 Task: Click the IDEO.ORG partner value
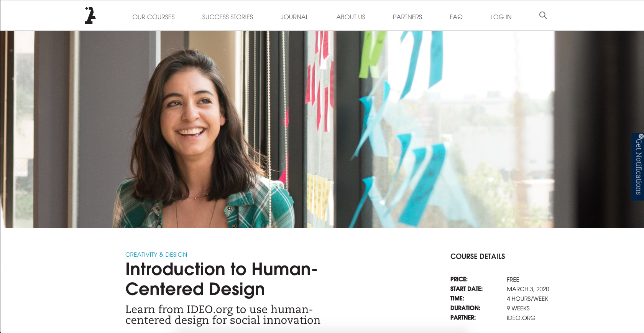[x=521, y=318]
